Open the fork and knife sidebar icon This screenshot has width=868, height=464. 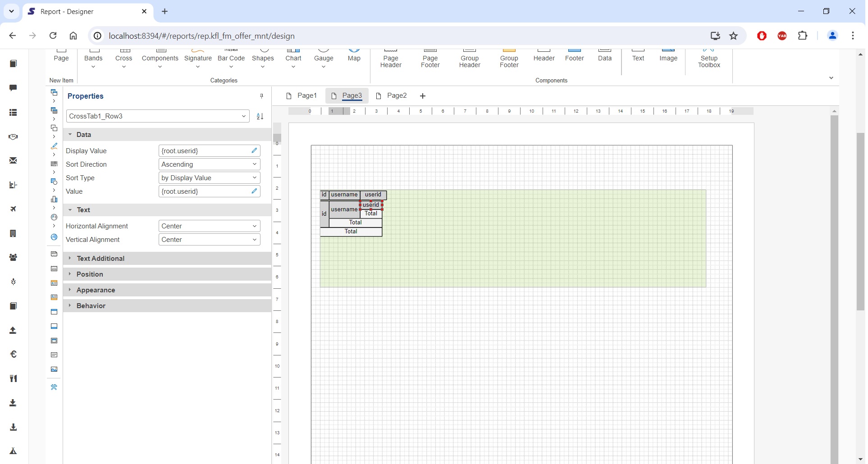(13, 378)
